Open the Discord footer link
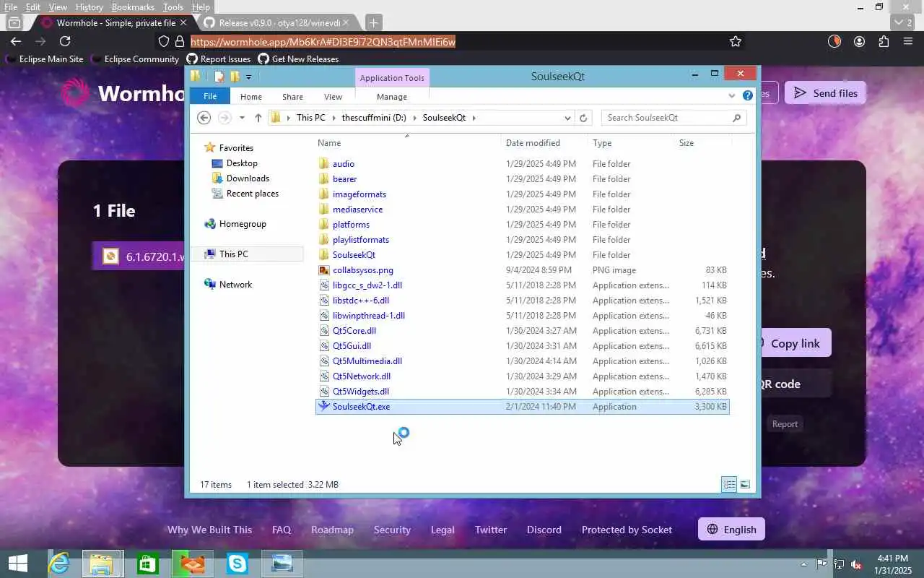924x578 pixels. click(544, 530)
